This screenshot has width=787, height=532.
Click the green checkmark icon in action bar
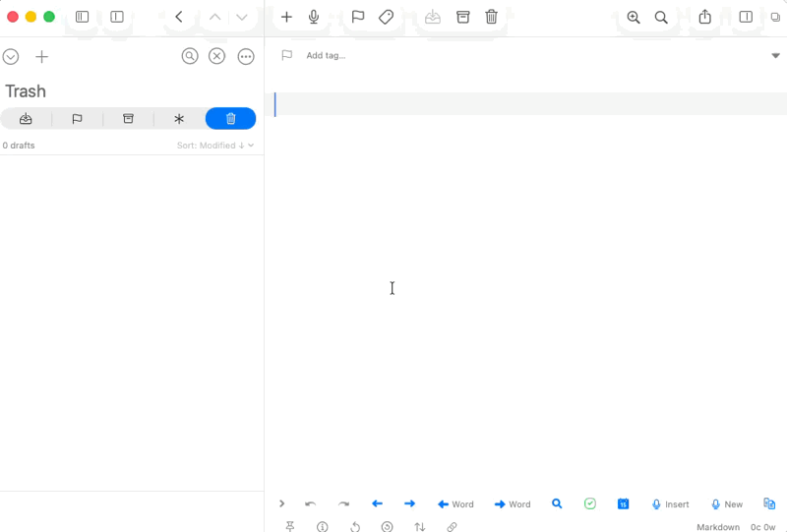[589, 504]
